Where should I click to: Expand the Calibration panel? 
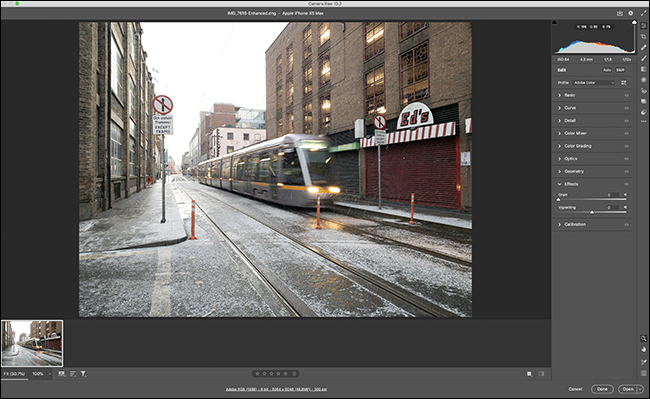point(559,224)
